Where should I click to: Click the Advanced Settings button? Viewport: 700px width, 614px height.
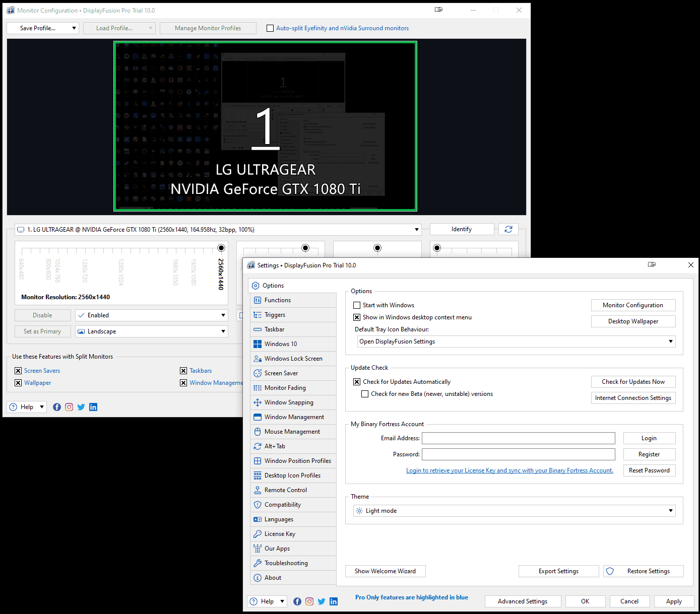click(523, 601)
